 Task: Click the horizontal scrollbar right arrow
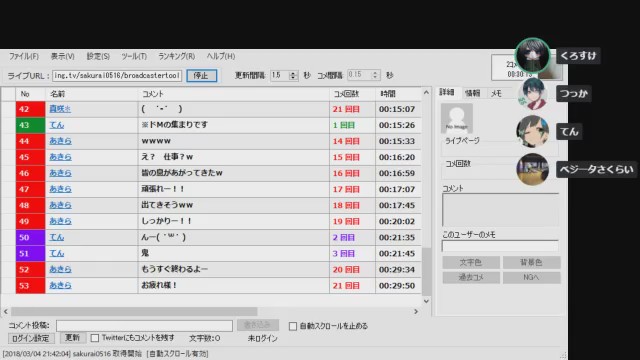click(x=416, y=311)
